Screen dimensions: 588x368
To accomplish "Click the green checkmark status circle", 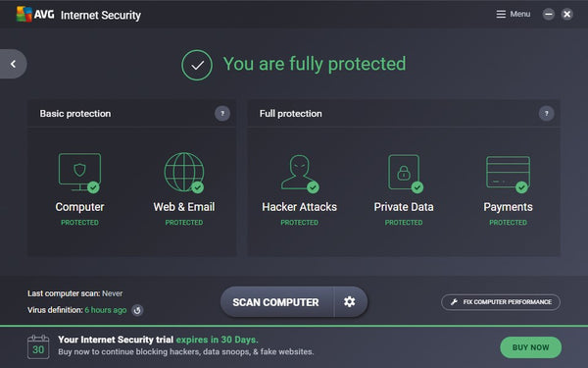I will [x=197, y=65].
